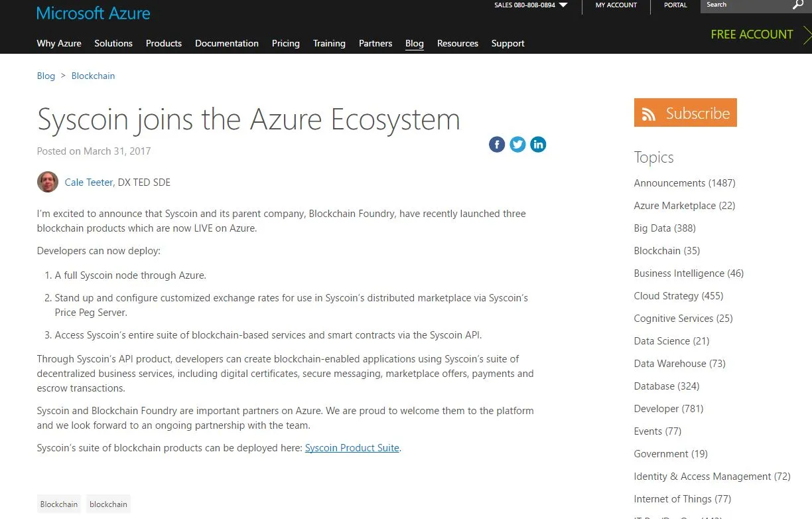This screenshot has height=519, width=812.
Task: Open the Why Azure menu
Action: (x=59, y=43)
